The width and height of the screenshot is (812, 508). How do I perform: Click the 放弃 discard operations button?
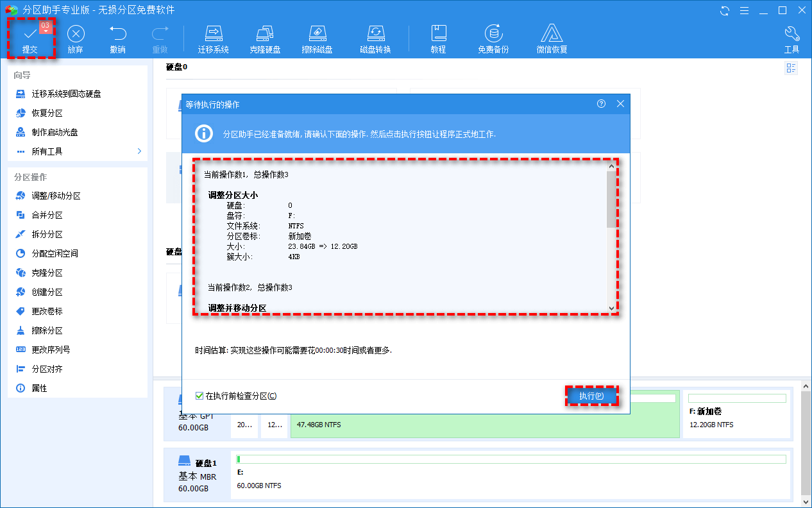coord(75,38)
